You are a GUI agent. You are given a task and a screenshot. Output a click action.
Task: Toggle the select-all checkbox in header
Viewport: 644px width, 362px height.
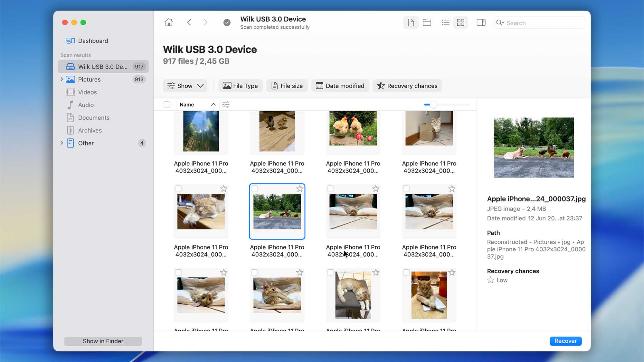coord(167,105)
